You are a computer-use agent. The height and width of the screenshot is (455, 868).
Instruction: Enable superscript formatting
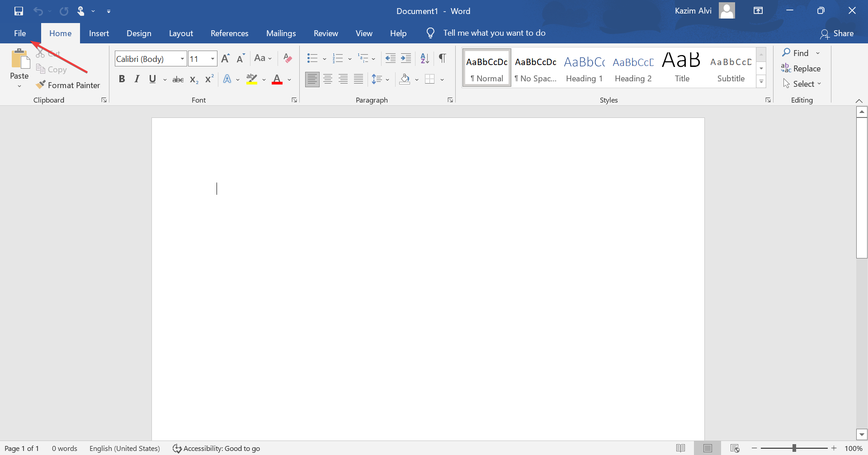click(x=208, y=79)
